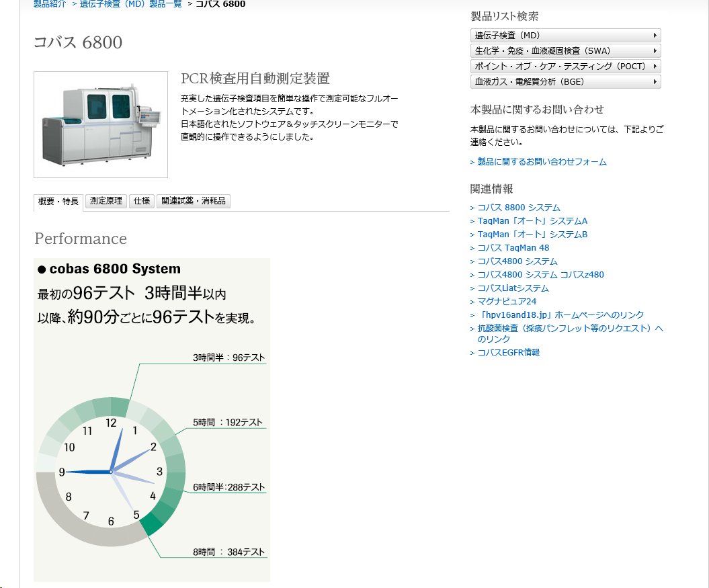Expand the ポイント・オブ・ケア・テスティング（POCT） menu
Viewport: 709px width, 588px height.
(566, 66)
